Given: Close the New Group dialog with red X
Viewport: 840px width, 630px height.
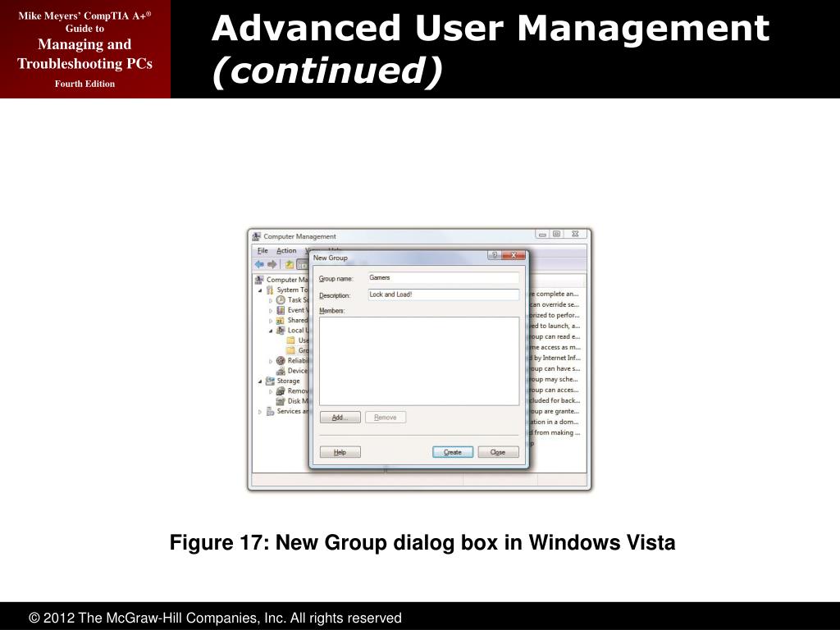Looking at the screenshot, I should coord(514,256).
